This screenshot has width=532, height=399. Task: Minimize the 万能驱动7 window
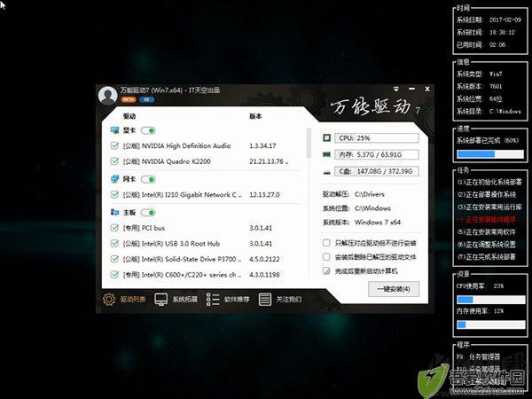[x=412, y=89]
